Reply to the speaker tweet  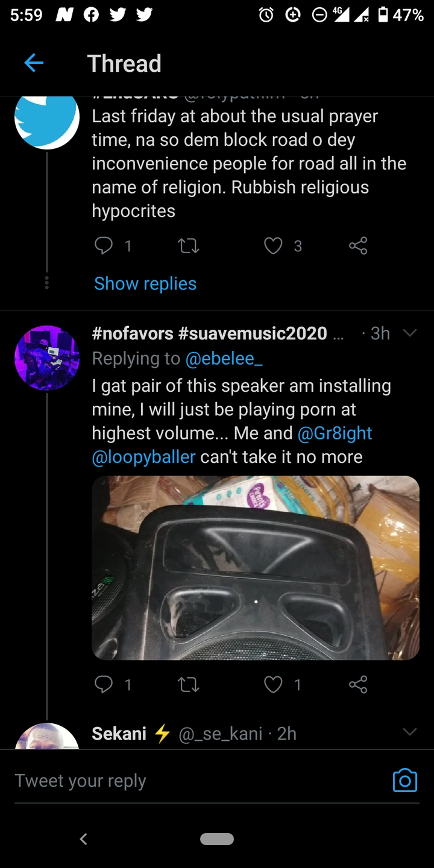click(104, 684)
